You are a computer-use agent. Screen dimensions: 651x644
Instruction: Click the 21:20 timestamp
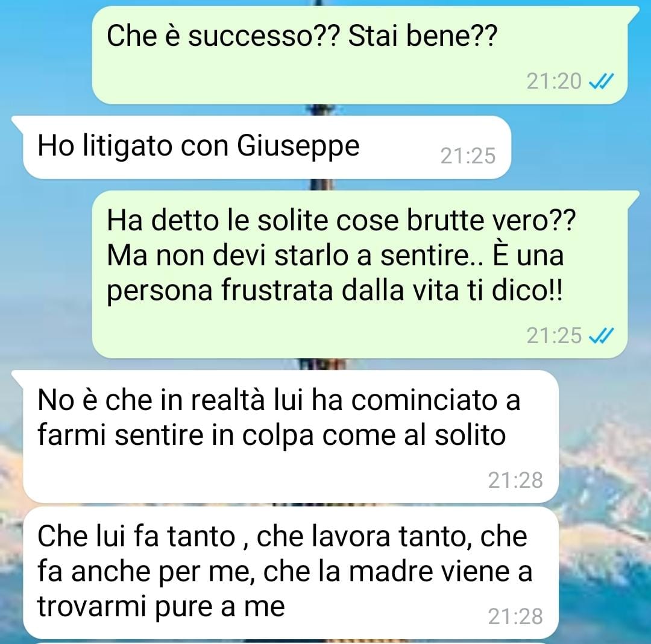click(x=554, y=81)
